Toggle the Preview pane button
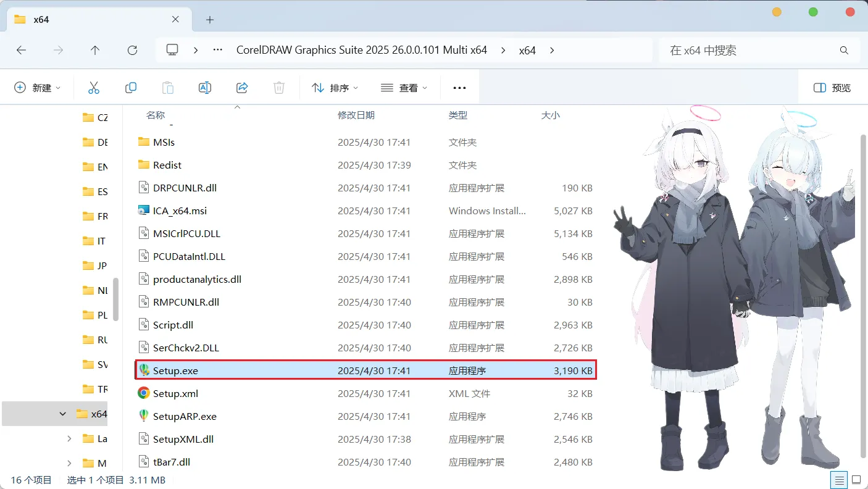868x489 pixels. tap(832, 88)
